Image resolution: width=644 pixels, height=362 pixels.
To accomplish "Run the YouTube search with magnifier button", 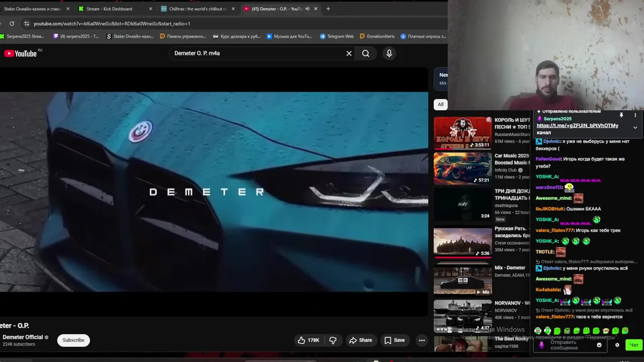I will pos(366,53).
